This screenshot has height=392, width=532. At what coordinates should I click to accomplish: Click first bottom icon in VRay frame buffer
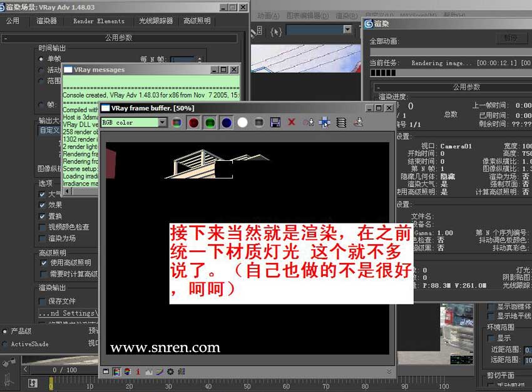coord(106,371)
